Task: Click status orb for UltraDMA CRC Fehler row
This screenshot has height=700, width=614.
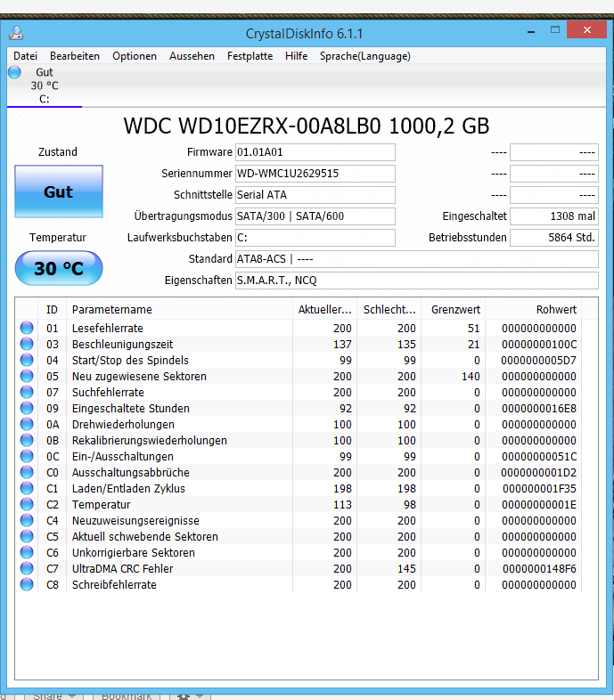Action: (x=27, y=569)
